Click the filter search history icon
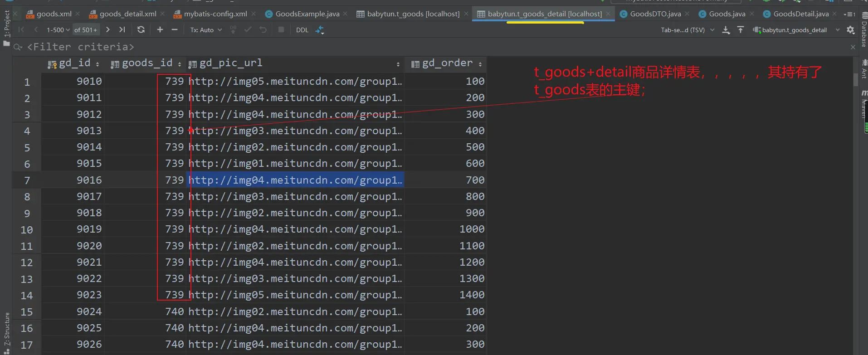868x355 pixels. (18, 47)
